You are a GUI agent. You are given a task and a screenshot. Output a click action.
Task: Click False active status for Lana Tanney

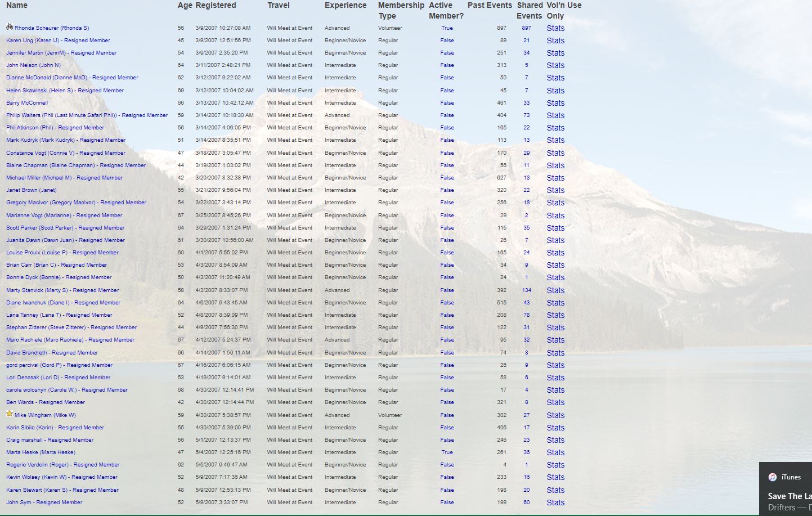coord(447,315)
